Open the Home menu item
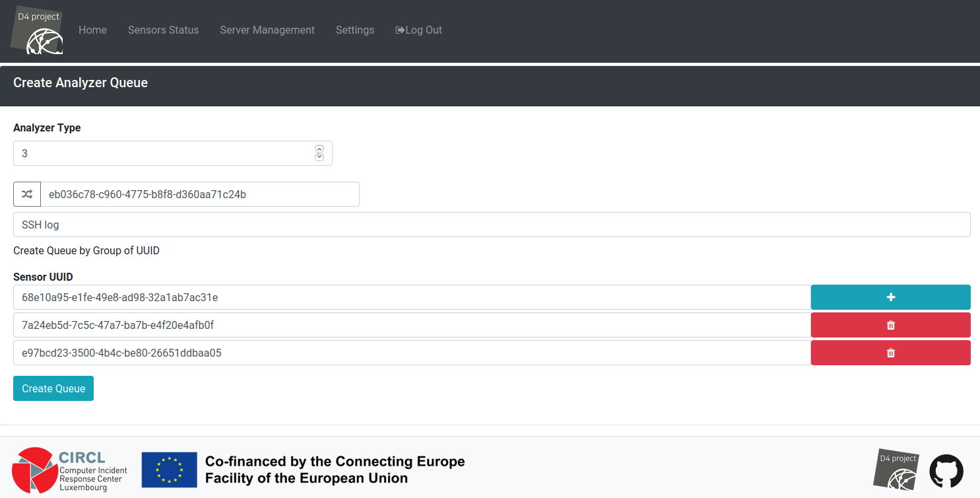This screenshot has height=498, width=980. 92,30
